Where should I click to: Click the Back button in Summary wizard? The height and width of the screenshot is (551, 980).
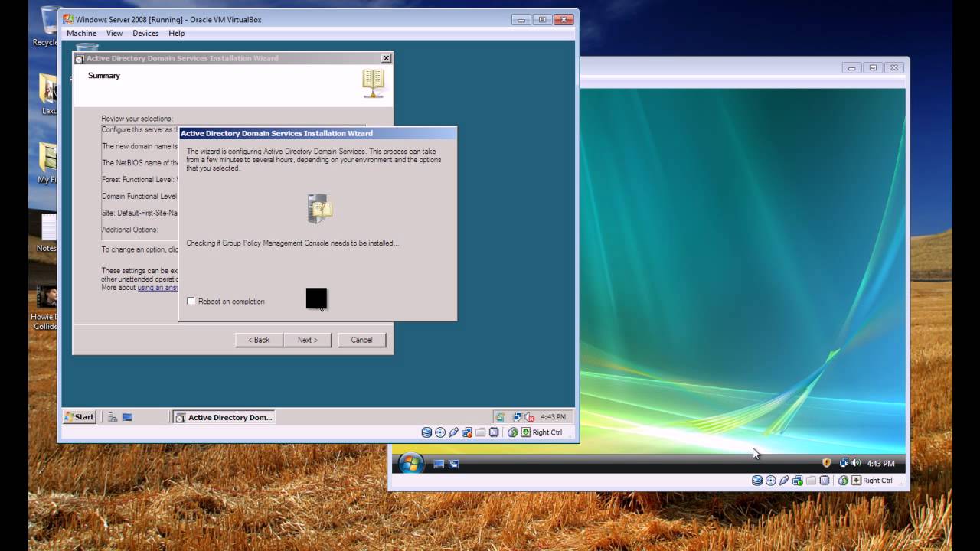pos(259,340)
